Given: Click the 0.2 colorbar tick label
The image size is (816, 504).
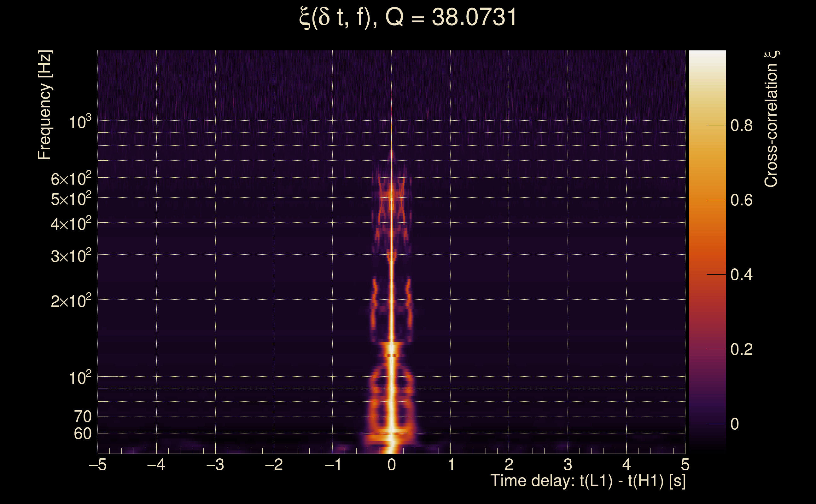Looking at the screenshot, I should [x=741, y=349].
